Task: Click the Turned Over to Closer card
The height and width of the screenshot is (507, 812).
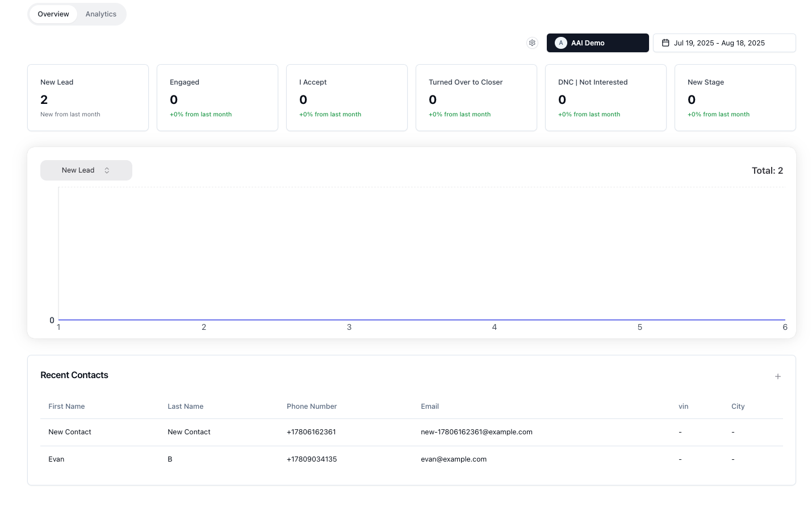Action: point(476,97)
